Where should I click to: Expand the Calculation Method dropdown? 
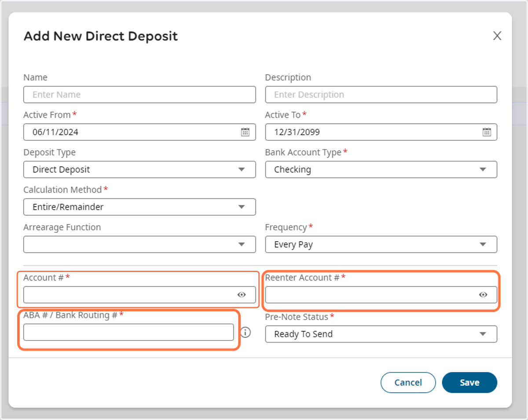coord(139,207)
